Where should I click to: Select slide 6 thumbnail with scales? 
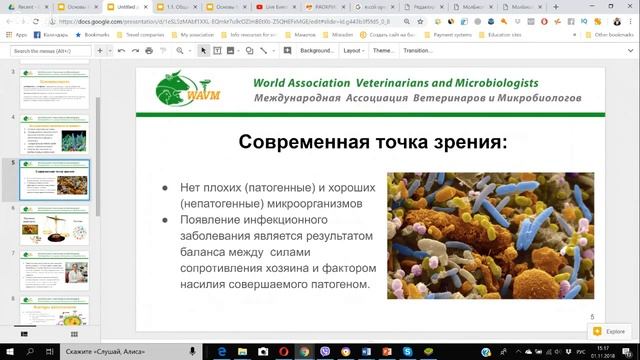pos(54,225)
